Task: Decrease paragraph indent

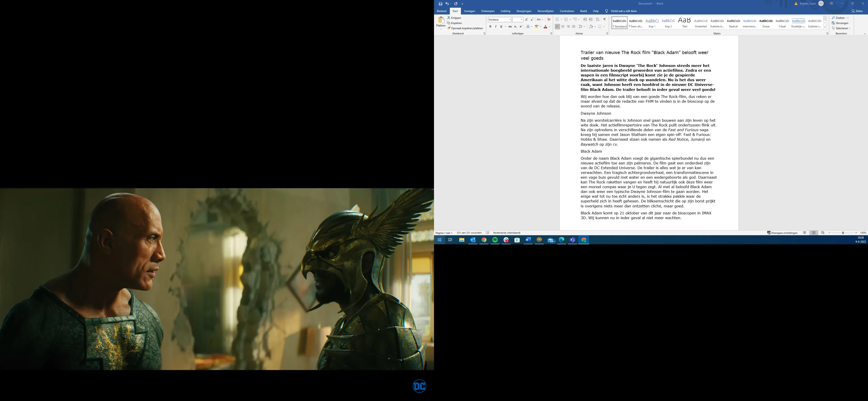Action: (585, 19)
